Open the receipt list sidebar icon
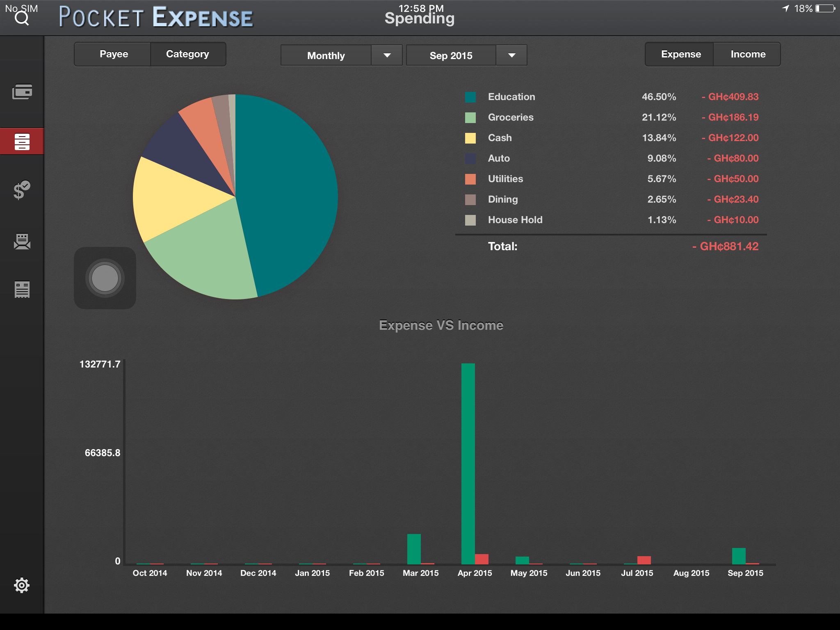Screen dimensions: 840x630 point(22,290)
